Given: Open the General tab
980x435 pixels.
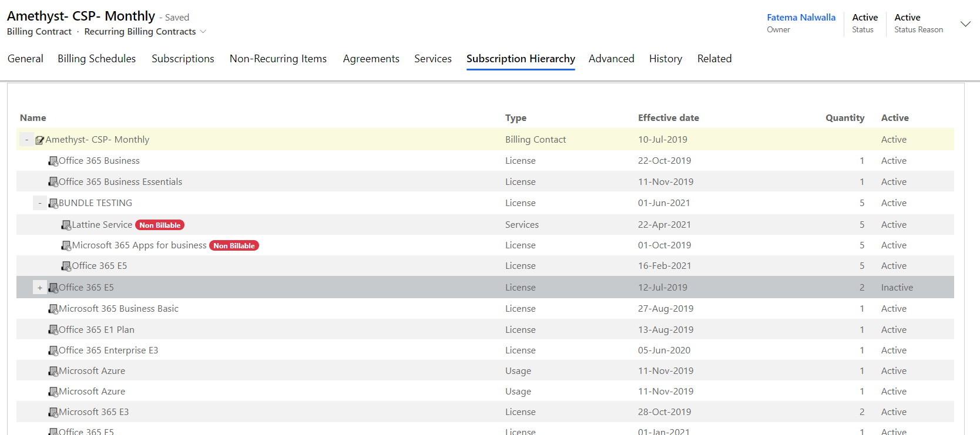Looking at the screenshot, I should pos(25,59).
